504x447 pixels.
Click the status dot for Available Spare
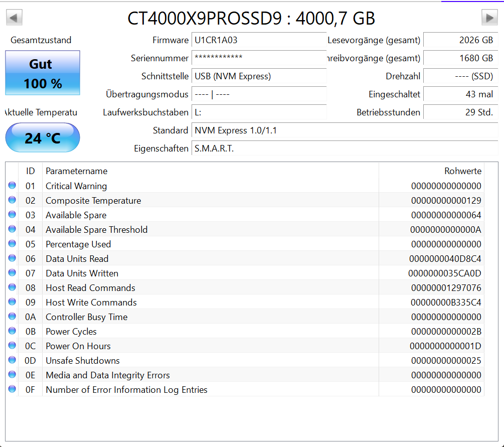click(12, 214)
